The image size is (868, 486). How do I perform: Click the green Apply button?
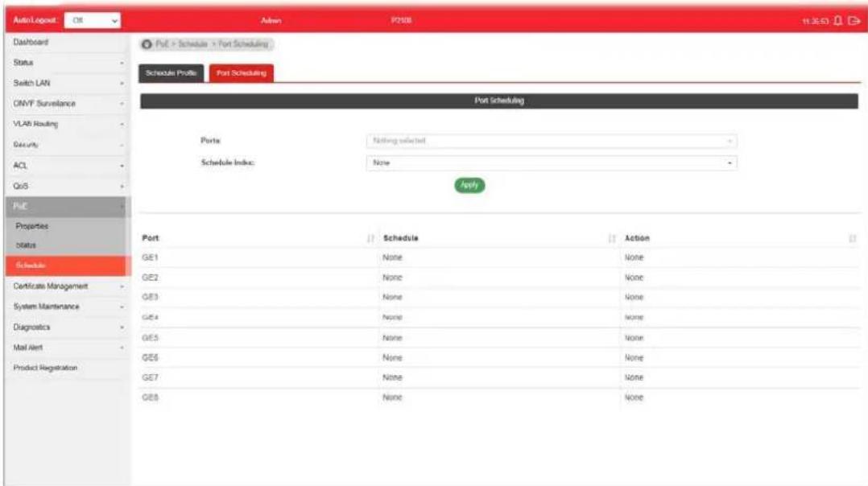[x=469, y=185]
